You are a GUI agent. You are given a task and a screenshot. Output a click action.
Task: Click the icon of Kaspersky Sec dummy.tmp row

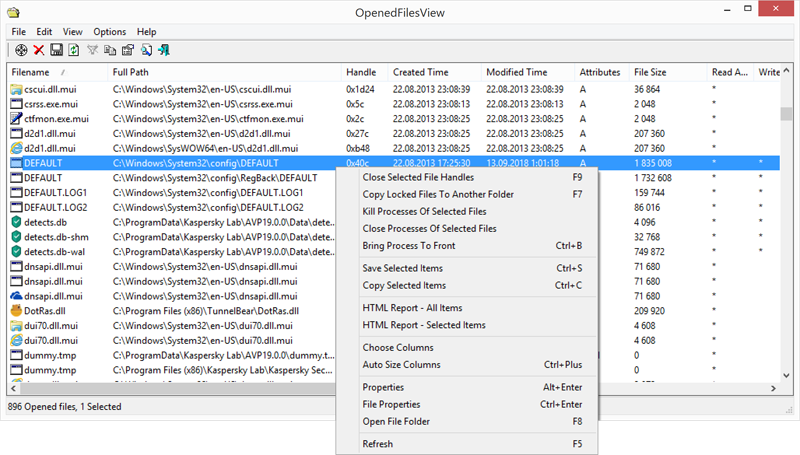pos(16,370)
